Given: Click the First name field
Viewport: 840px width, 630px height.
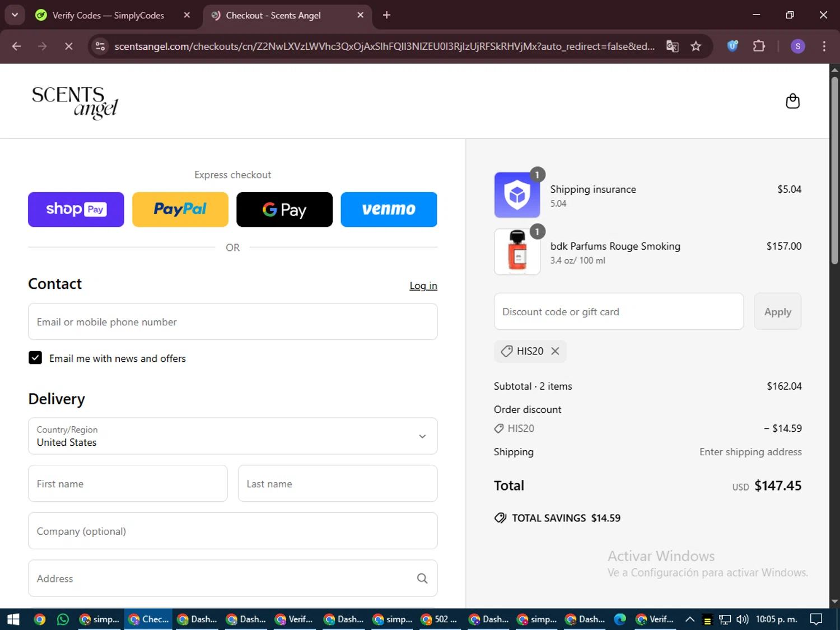Looking at the screenshot, I should click(x=128, y=483).
